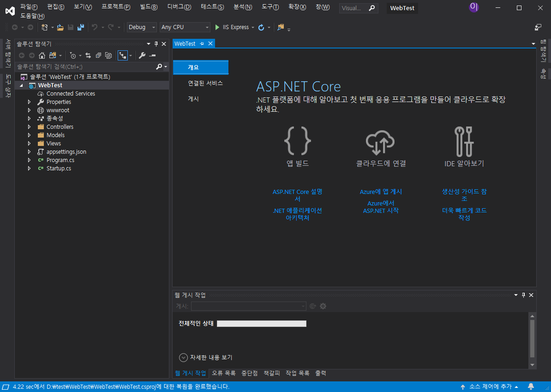Open the 더욱 빠르게 코드 작성 link
The height and width of the screenshot is (392, 551).
(x=464, y=214)
